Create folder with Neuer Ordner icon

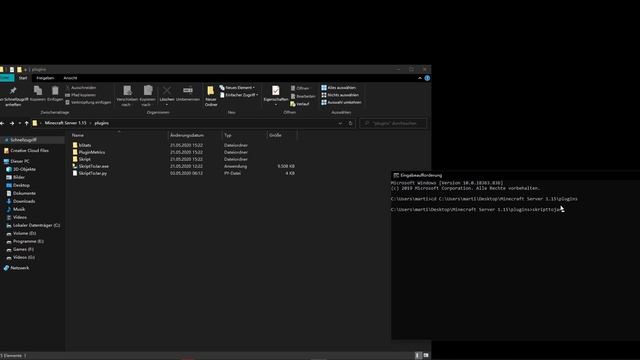tap(211, 90)
